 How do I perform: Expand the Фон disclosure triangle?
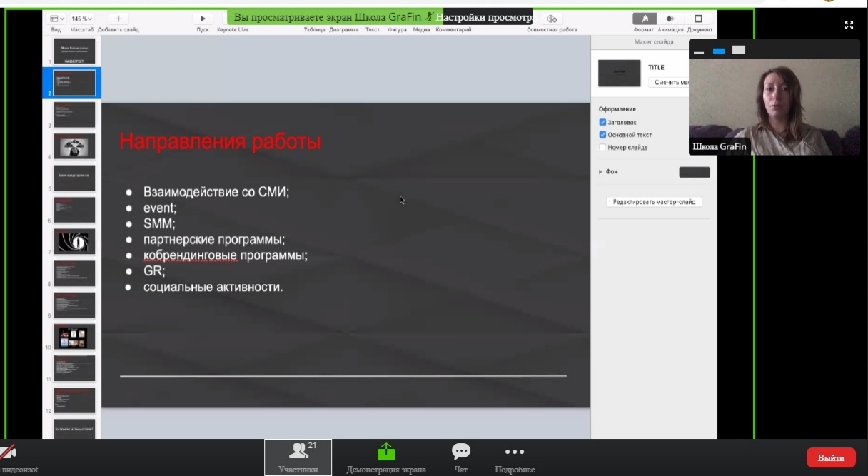601,172
